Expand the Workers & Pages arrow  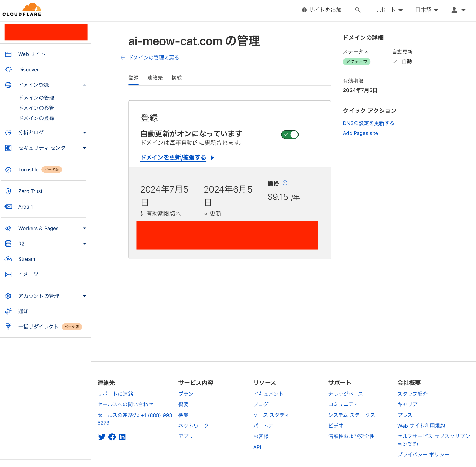(x=85, y=228)
